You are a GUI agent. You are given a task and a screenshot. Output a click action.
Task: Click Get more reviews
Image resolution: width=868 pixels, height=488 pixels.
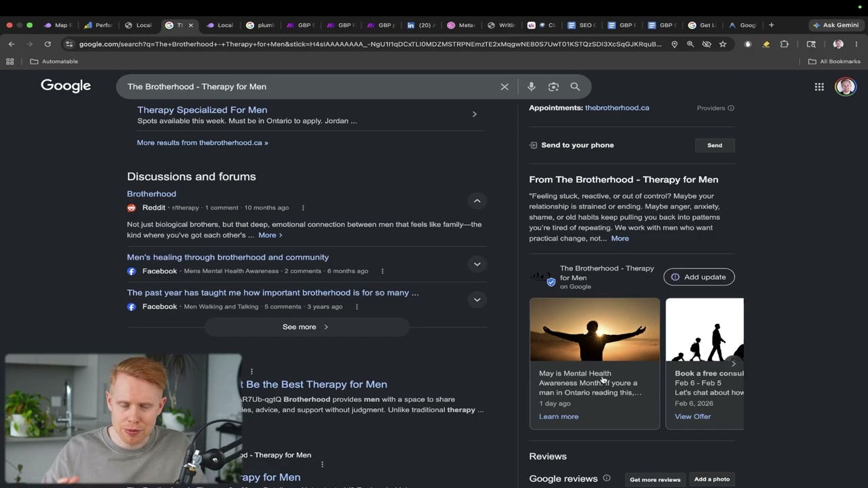point(655,480)
